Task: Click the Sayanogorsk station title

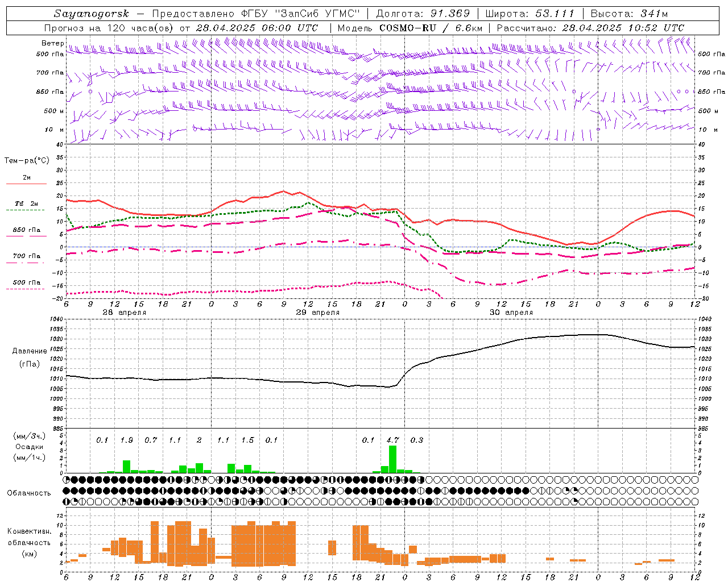Action: (92, 14)
